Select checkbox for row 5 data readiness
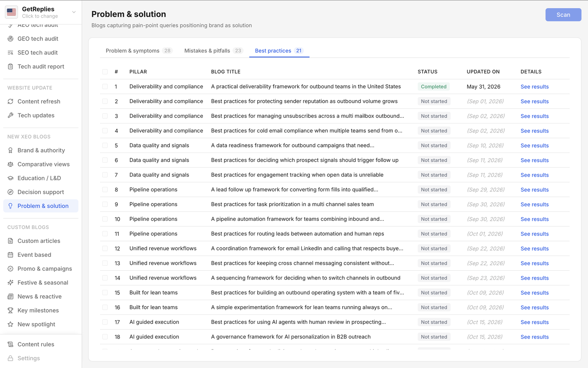This screenshot has height=368, width=588. coord(105,146)
